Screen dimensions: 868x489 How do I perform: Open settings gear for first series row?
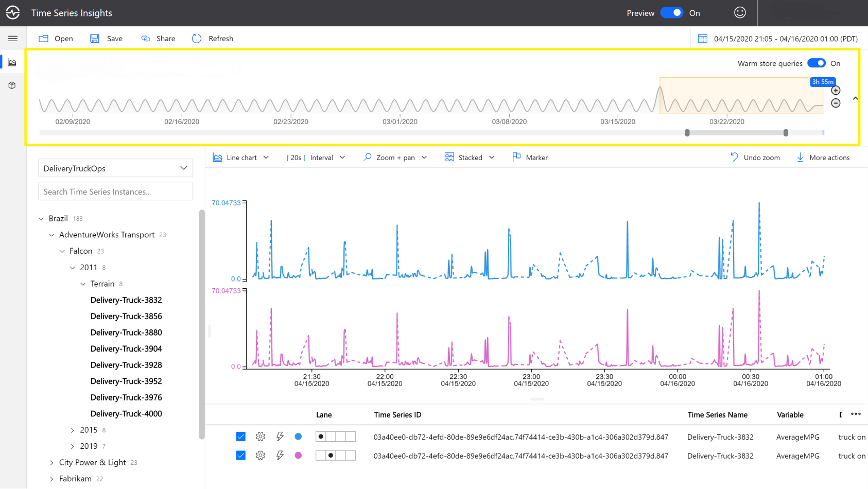(261, 436)
